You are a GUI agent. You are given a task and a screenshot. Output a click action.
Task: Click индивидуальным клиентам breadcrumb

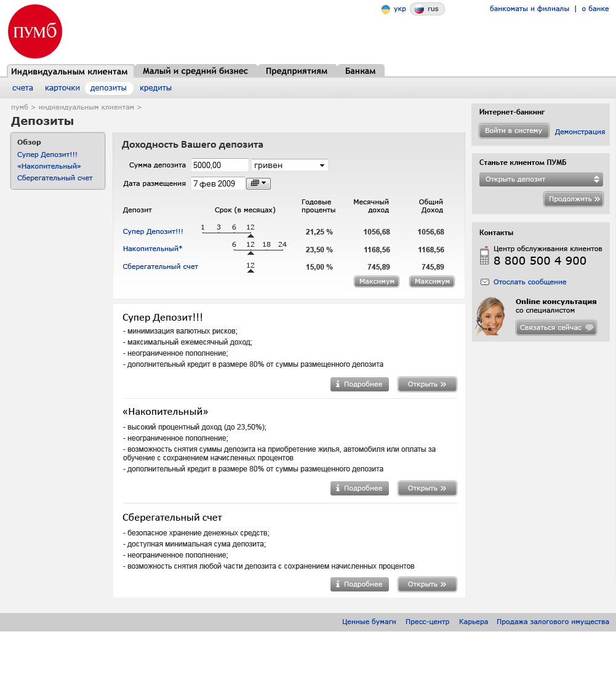86,107
